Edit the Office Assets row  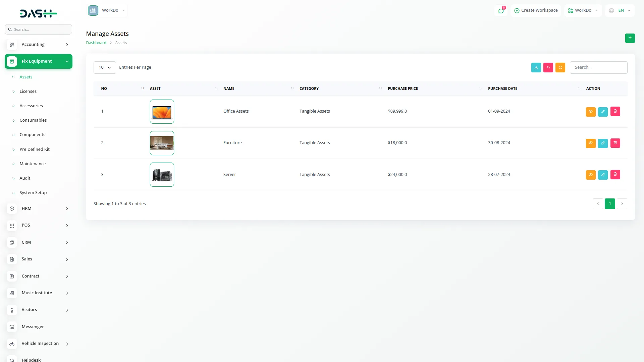click(x=603, y=111)
